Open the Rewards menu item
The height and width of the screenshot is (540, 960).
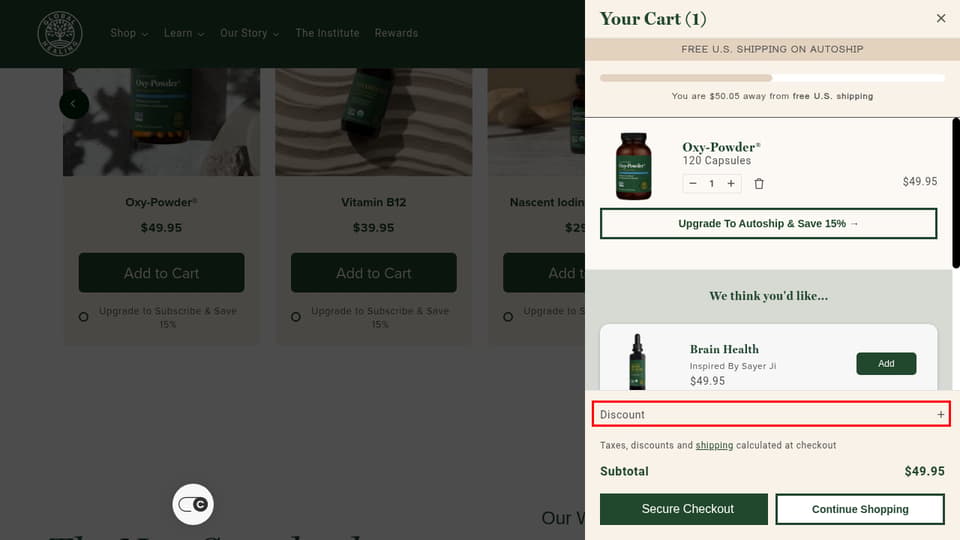(x=396, y=33)
